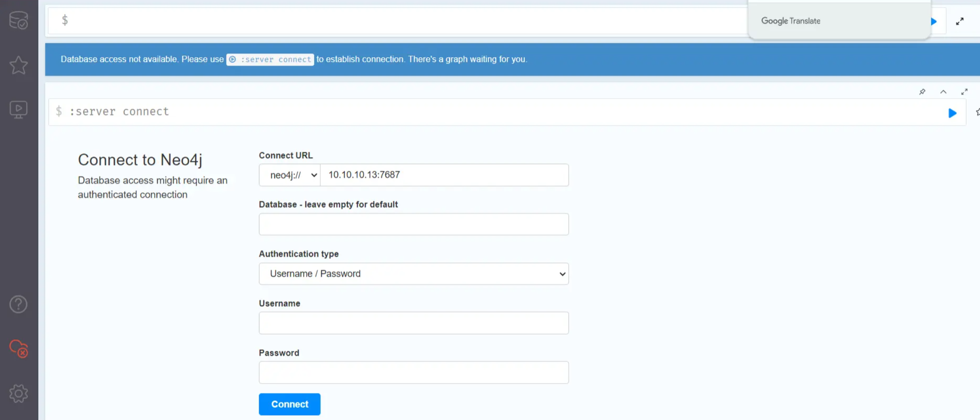
Task: Open the Neo4j Browser Guides sidebar icon
Action: click(18, 110)
